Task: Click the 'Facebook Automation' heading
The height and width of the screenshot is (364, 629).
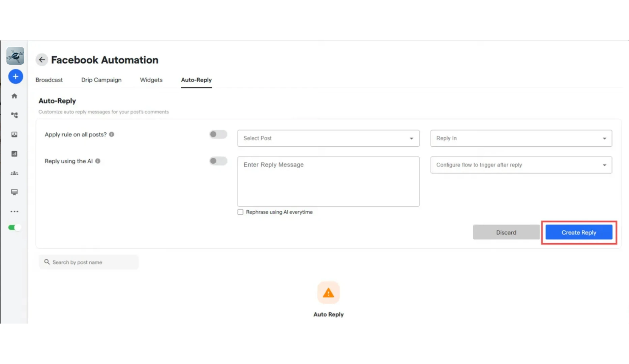Action: point(104,60)
